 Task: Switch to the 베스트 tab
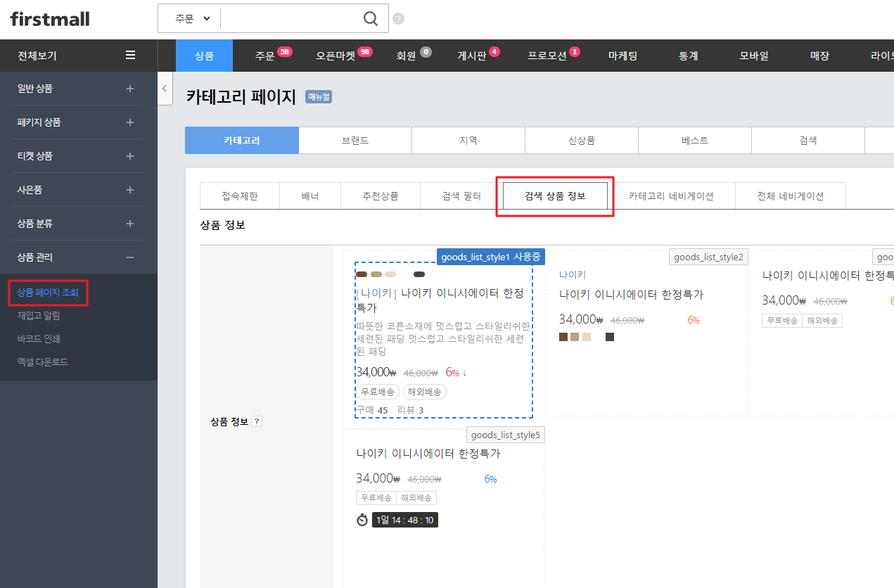click(695, 140)
